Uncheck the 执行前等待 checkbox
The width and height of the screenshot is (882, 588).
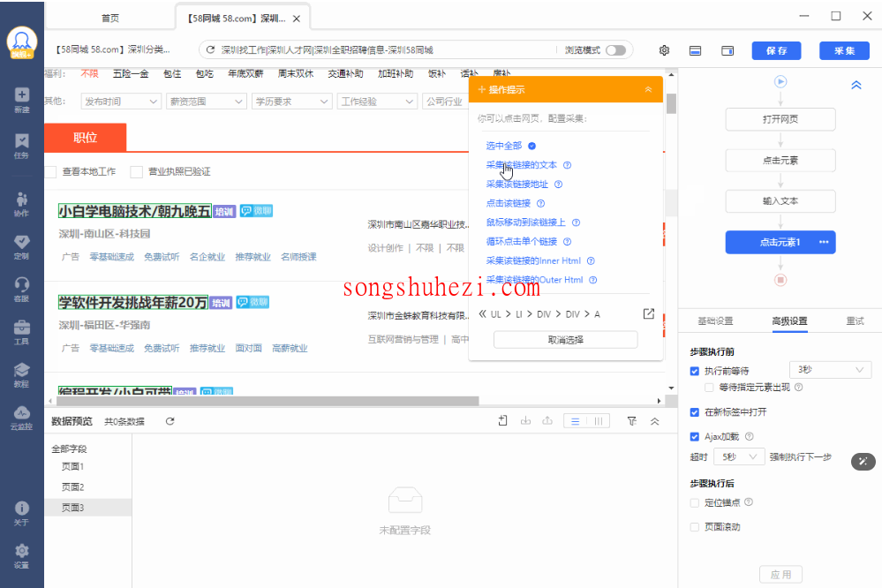click(x=695, y=371)
